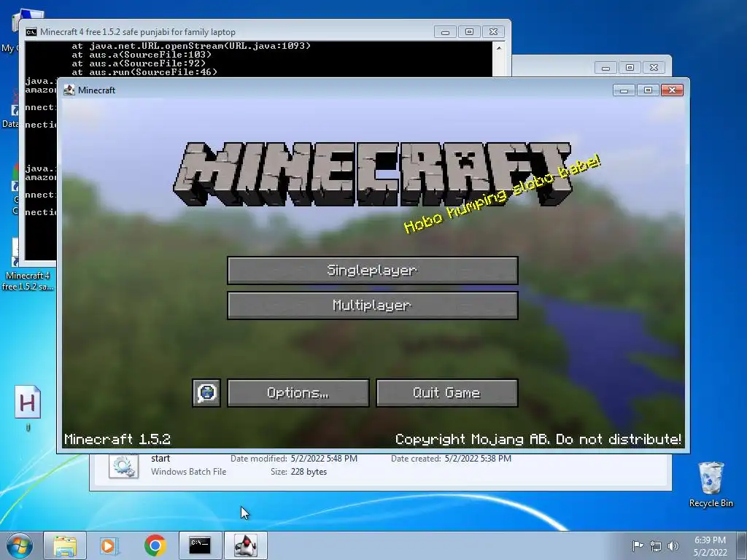The width and height of the screenshot is (747, 560).
Task: Maximize the command prompt window
Action: [469, 32]
